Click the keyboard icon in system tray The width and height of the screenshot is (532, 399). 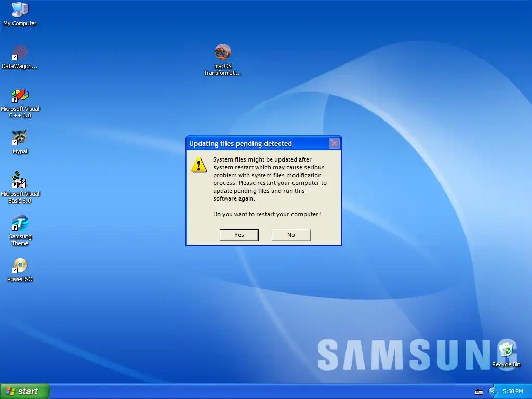point(478,392)
